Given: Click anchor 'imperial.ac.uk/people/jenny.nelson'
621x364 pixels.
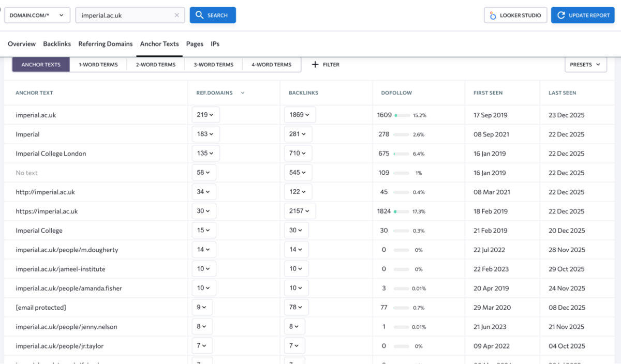Looking at the screenshot, I should click(66, 327).
